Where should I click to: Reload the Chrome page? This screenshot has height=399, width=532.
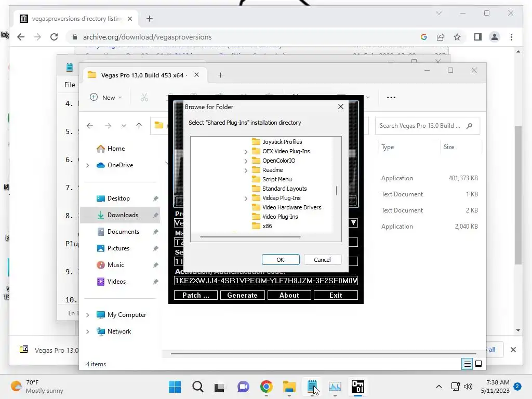pos(54,37)
